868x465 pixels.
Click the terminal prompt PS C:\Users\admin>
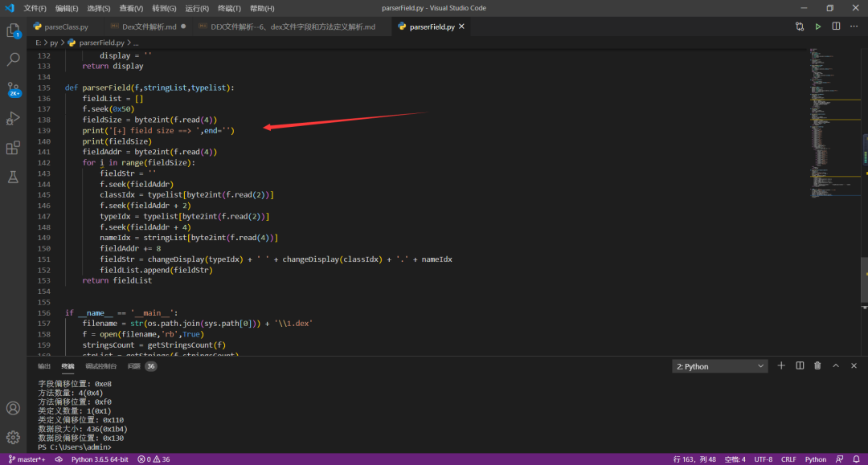[x=74, y=447]
